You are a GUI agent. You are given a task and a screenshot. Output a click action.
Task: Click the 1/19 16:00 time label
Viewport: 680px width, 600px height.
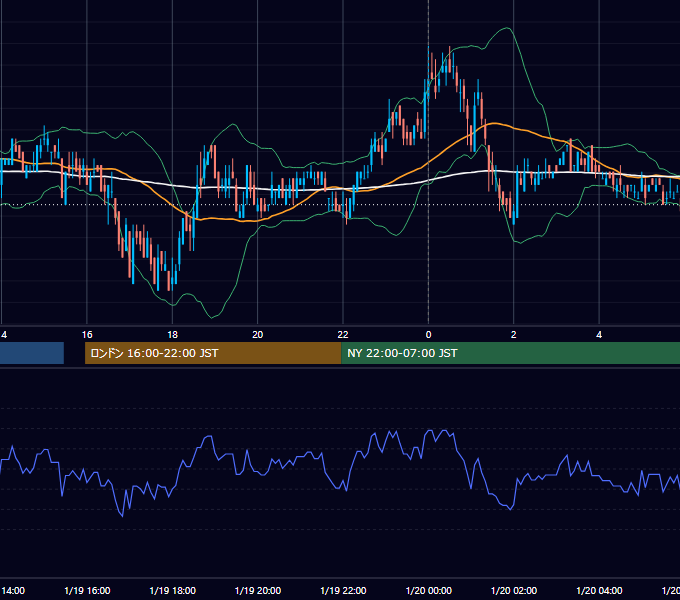[x=87, y=590]
